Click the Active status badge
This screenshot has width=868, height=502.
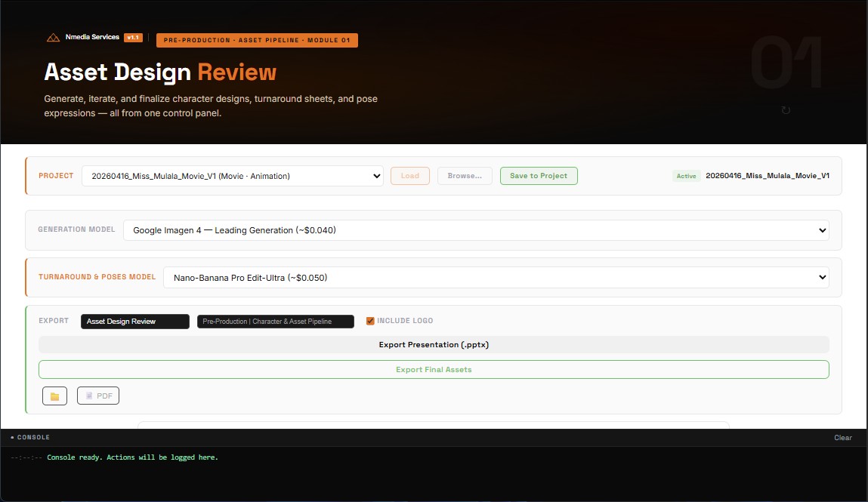point(687,176)
